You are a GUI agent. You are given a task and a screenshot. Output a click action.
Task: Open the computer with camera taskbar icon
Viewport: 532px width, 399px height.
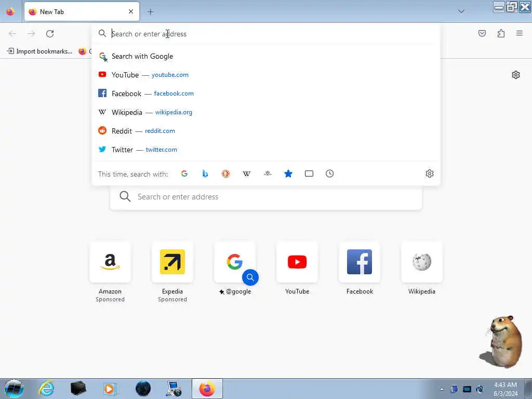click(175, 389)
